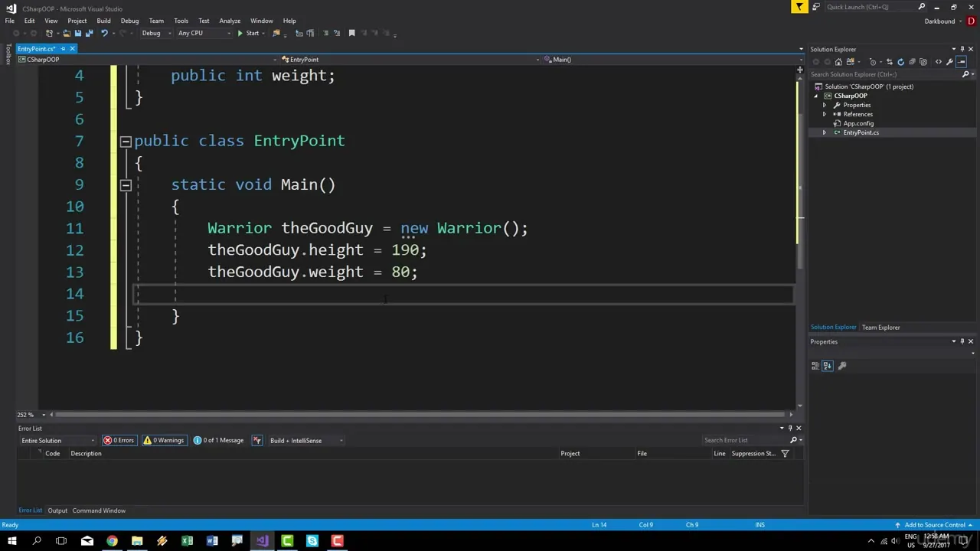Expand the Properties node in Solution Explorer
Viewport: 980px width, 551px height.
pos(825,105)
